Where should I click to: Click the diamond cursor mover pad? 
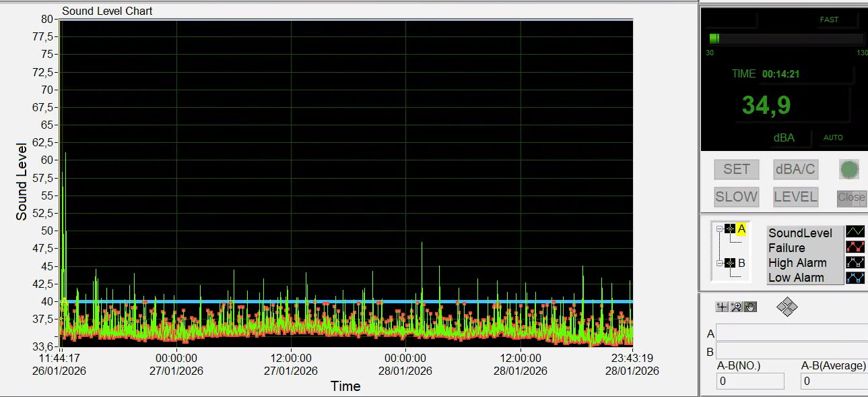tap(787, 307)
